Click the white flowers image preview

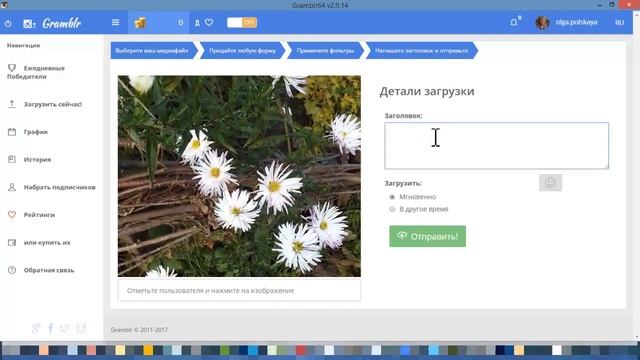tap(239, 176)
